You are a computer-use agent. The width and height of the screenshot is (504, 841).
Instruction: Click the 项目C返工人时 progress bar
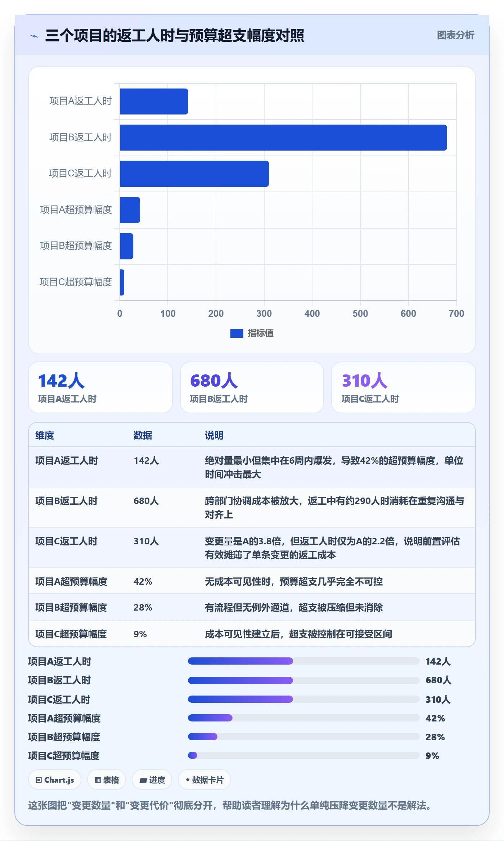[304, 699]
